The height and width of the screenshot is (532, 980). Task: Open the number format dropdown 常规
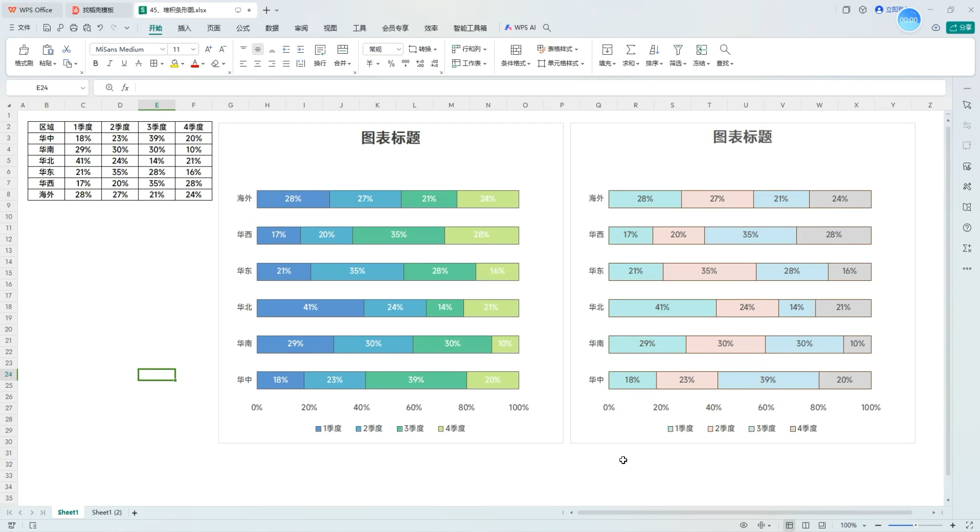pyautogui.click(x=398, y=49)
